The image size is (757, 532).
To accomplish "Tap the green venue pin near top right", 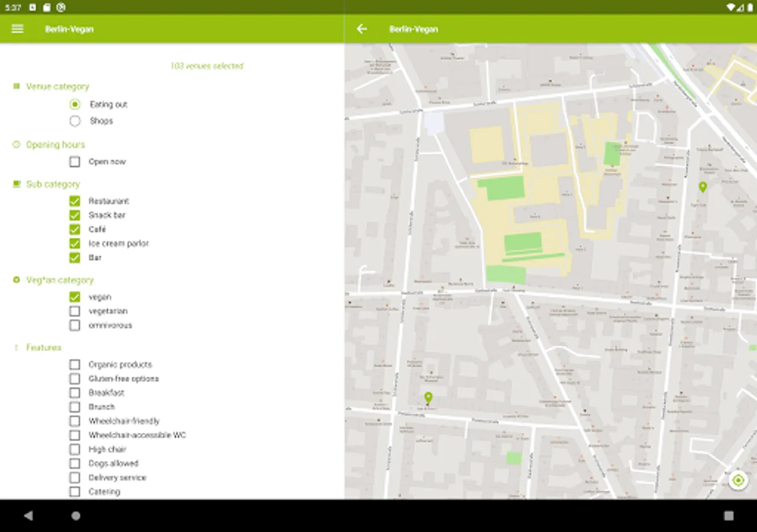I will [703, 187].
